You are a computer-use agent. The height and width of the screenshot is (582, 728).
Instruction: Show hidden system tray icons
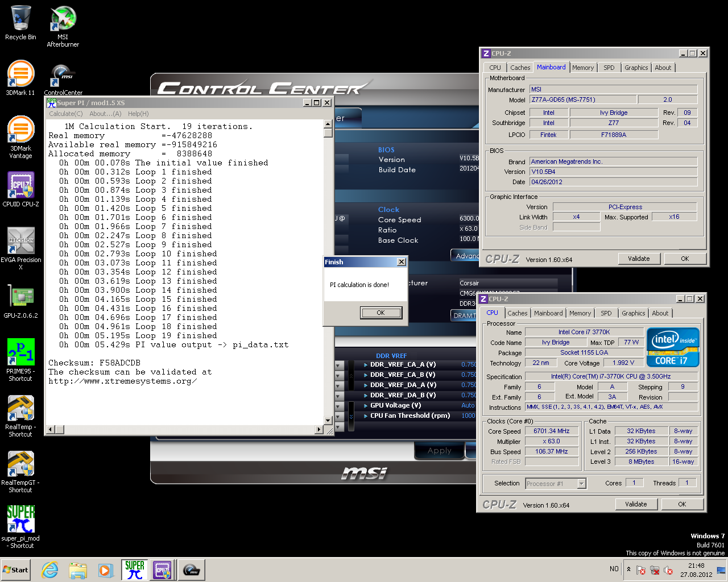tap(628, 569)
